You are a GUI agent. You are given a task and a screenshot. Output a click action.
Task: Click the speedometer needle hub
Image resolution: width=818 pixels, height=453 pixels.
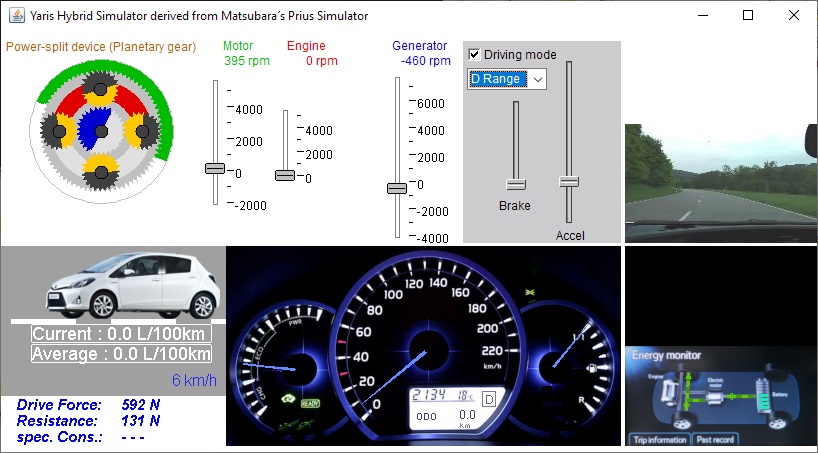point(429,350)
